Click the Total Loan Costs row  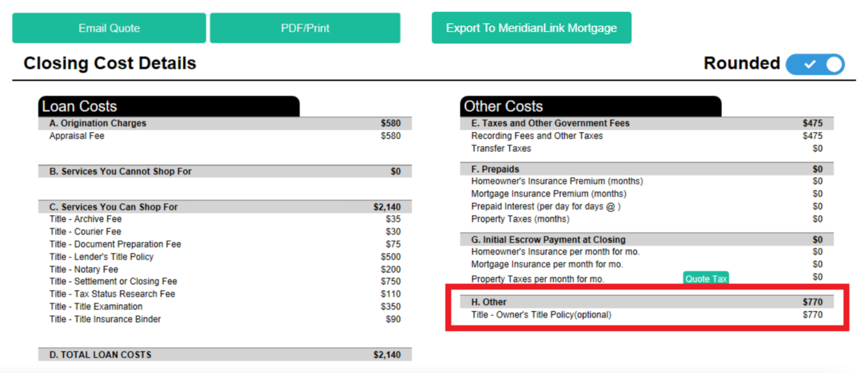click(225, 354)
